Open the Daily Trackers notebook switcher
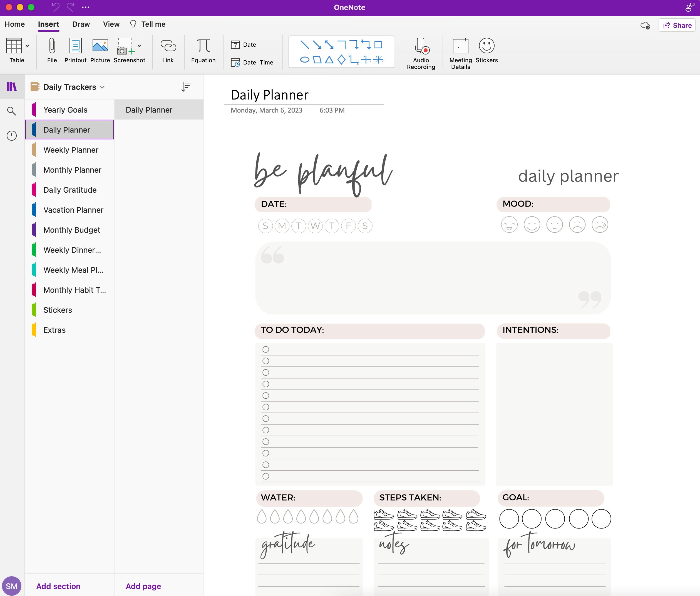 click(102, 87)
